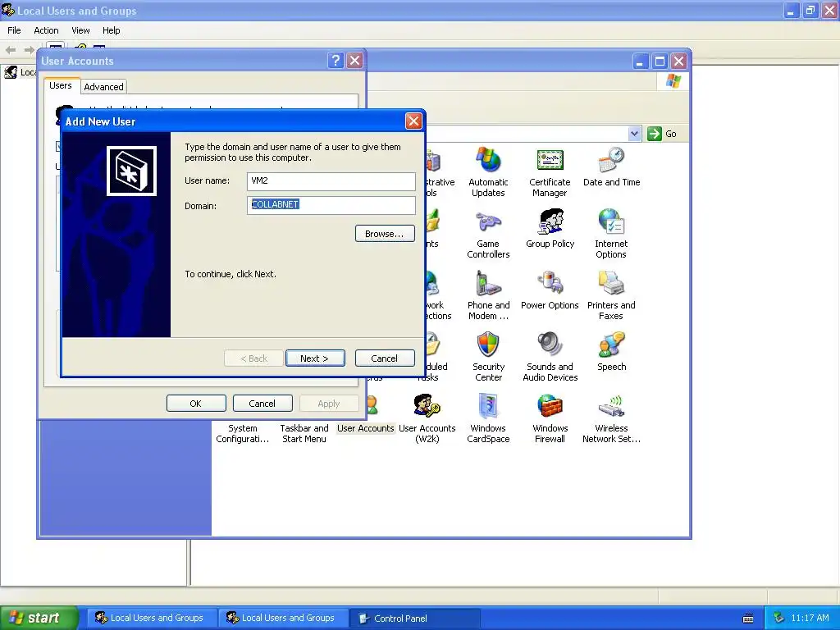Image resolution: width=840 pixels, height=630 pixels.
Task: Select Taskbar and Start Menu label
Action: tap(304, 433)
